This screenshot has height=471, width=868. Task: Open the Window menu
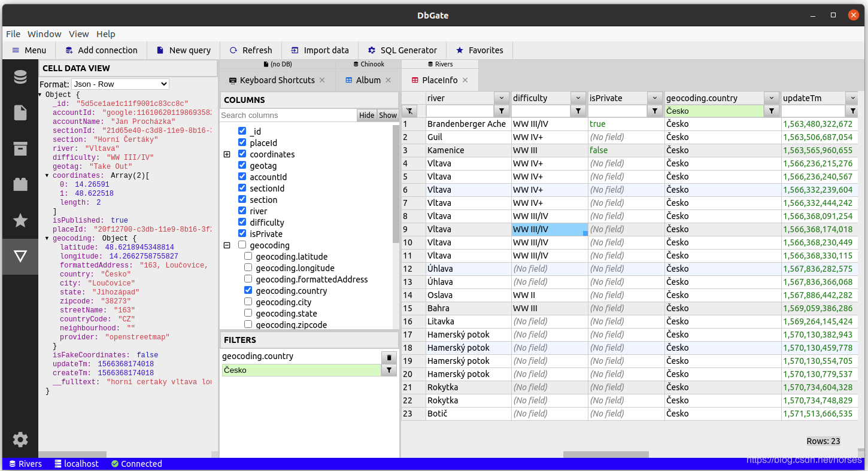(44, 34)
